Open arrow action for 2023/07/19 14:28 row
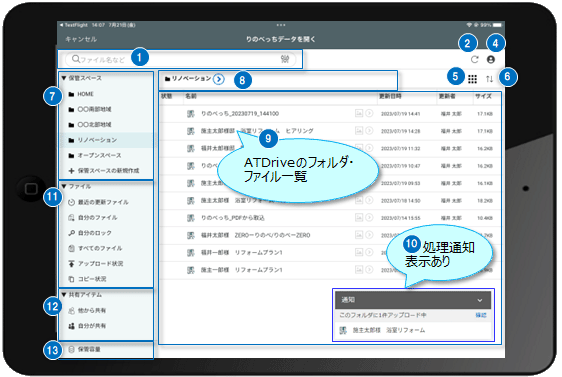 click(369, 131)
